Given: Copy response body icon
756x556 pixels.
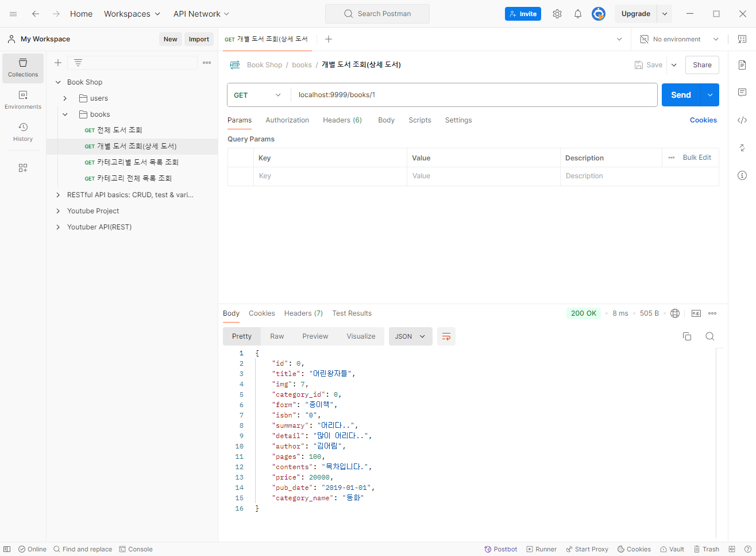Looking at the screenshot, I should point(687,336).
